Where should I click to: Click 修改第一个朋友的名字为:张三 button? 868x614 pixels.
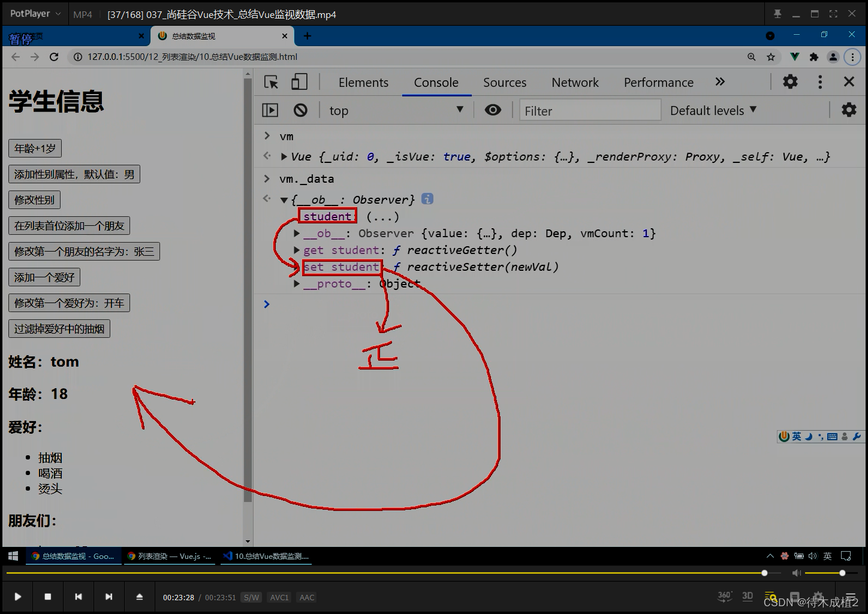click(84, 252)
